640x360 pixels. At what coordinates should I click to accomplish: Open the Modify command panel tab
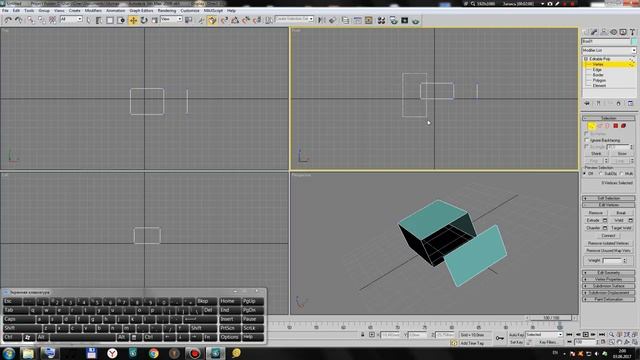(594, 32)
